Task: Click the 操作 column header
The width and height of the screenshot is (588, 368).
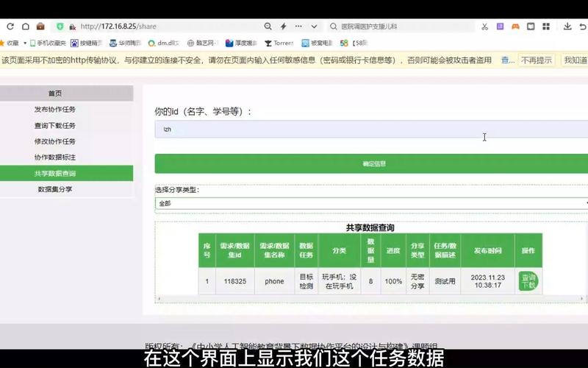Action: [528, 250]
